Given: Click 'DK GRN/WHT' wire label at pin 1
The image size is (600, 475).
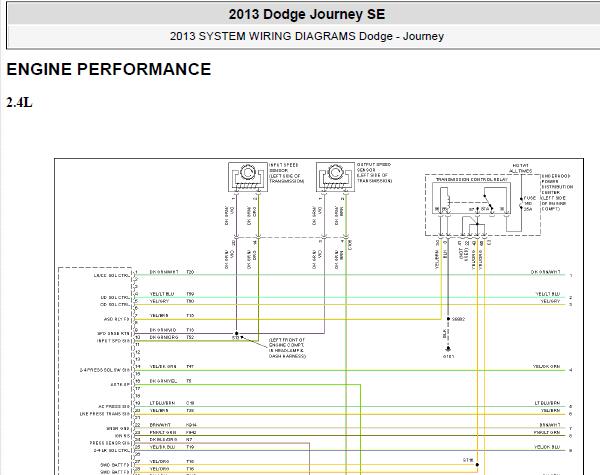Looking at the screenshot, I should coord(164,272).
